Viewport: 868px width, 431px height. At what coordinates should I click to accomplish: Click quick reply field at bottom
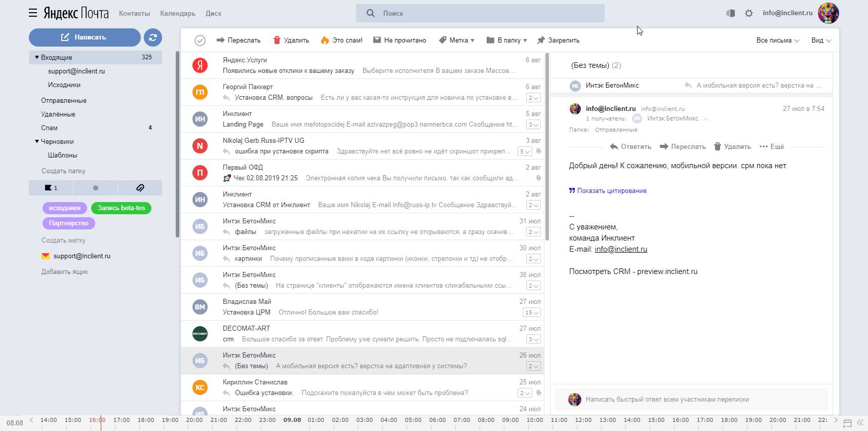[x=691, y=399]
